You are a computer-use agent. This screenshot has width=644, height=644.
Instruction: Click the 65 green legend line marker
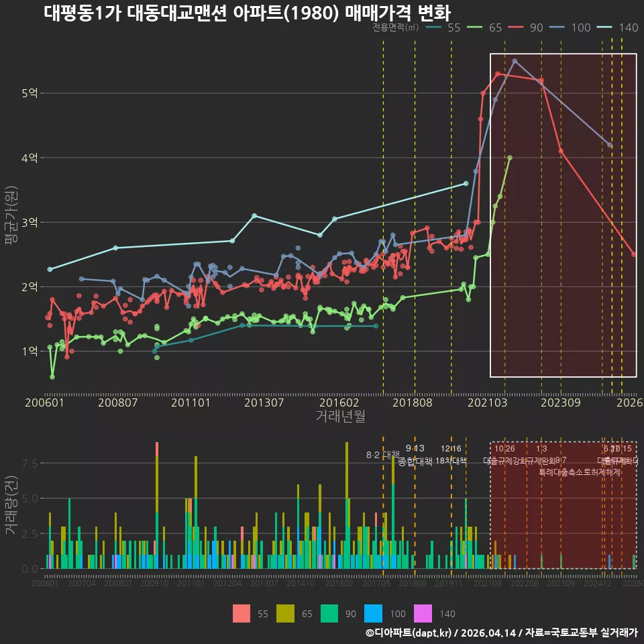point(475,28)
